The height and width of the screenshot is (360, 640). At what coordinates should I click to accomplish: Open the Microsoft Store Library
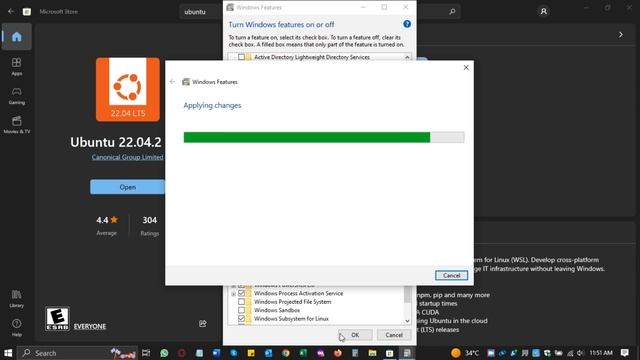click(17, 299)
